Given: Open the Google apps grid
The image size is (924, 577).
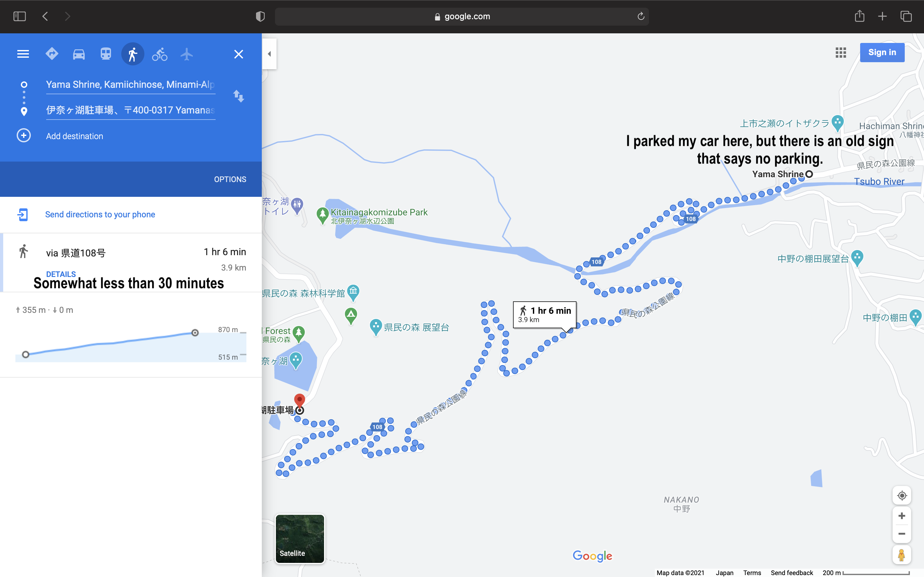Looking at the screenshot, I should 841,53.
